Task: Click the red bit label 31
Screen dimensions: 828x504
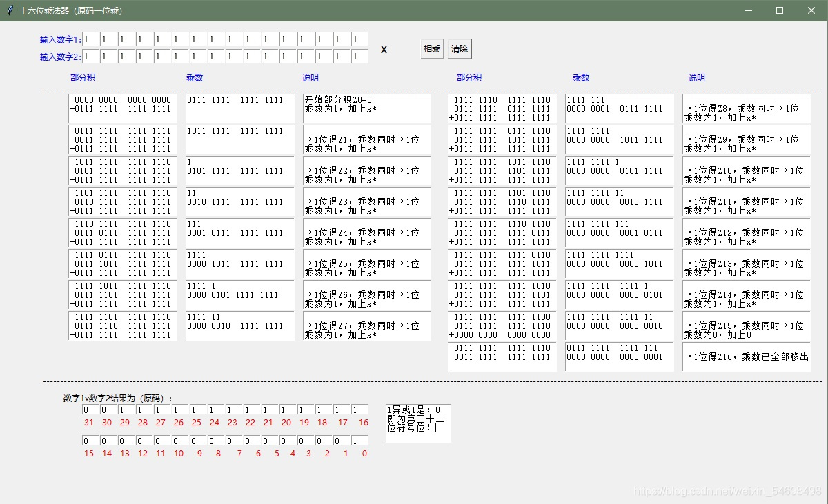Action: point(88,423)
